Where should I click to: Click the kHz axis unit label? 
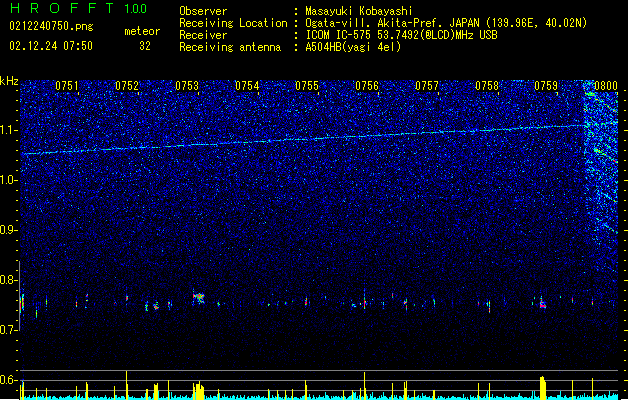click(9, 81)
